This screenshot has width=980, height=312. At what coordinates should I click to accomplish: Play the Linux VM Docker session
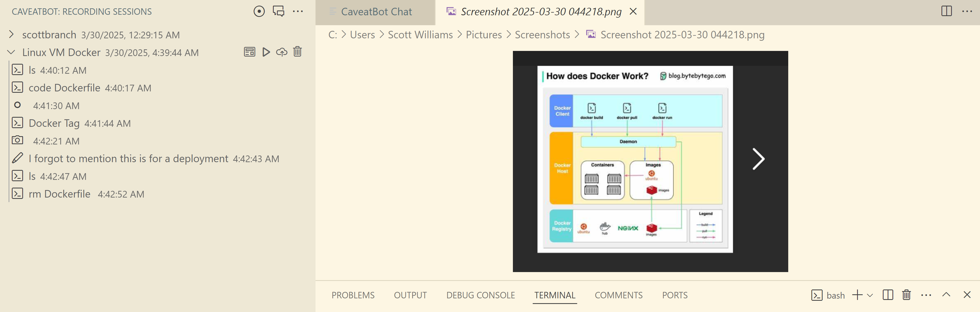point(266,52)
